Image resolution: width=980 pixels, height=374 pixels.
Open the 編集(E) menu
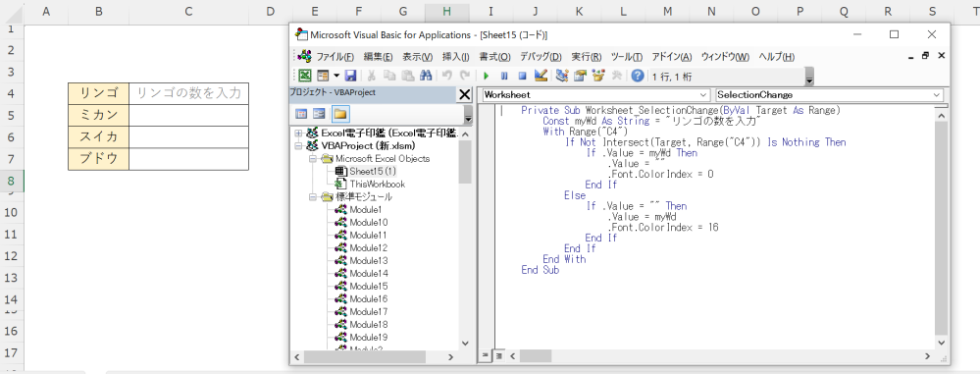(378, 57)
